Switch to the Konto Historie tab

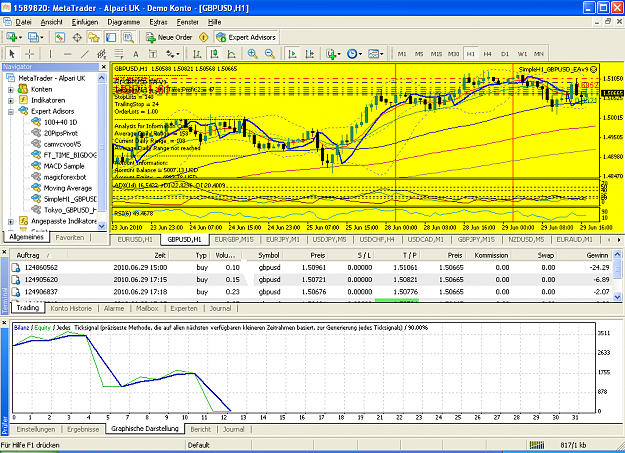click(71, 308)
